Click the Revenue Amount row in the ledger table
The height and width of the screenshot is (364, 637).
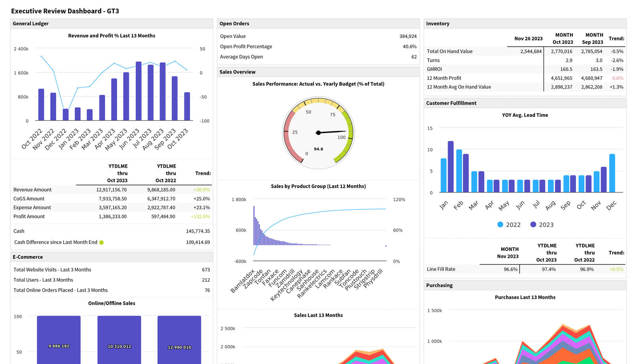coord(32,190)
